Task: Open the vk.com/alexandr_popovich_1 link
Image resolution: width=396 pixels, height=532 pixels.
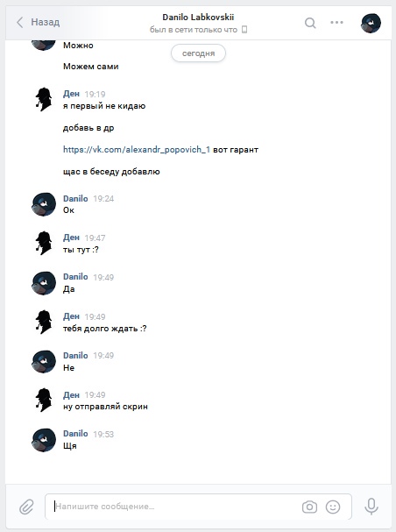Action: (137, 150)
